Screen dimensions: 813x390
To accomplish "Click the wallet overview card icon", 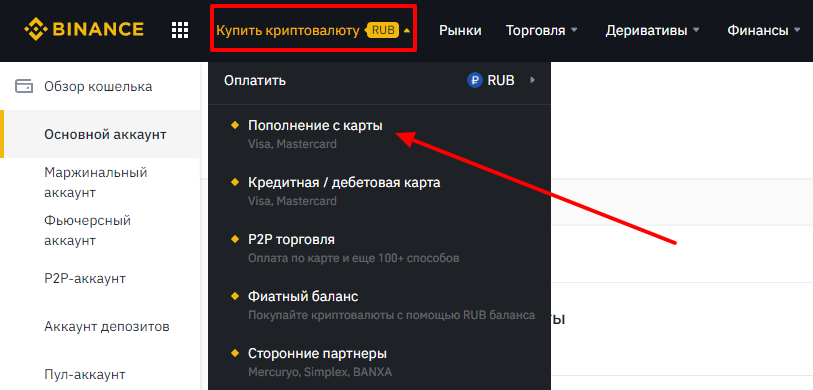I will coord(24,86).
